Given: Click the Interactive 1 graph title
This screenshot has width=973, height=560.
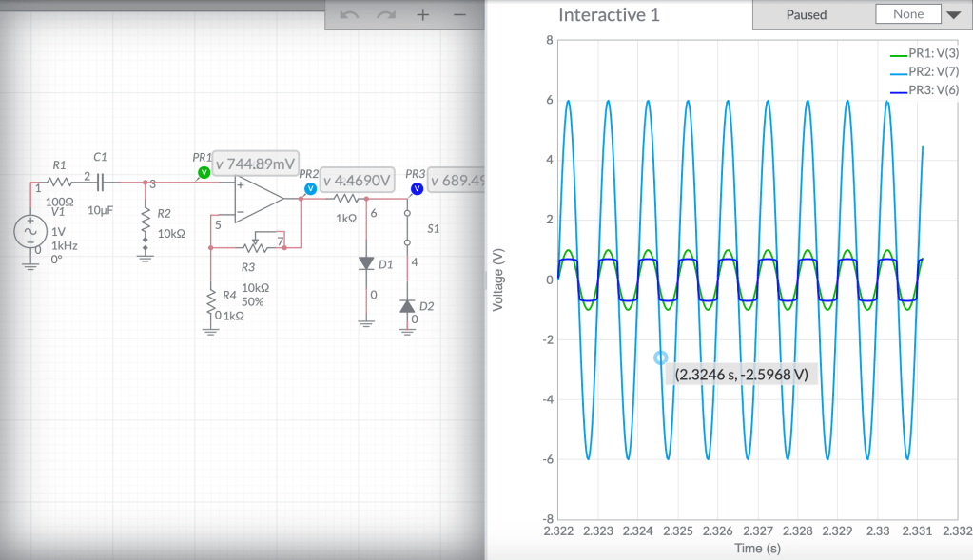Looking at the screenshot, I should pyautogui.click(x=609, y=15).
